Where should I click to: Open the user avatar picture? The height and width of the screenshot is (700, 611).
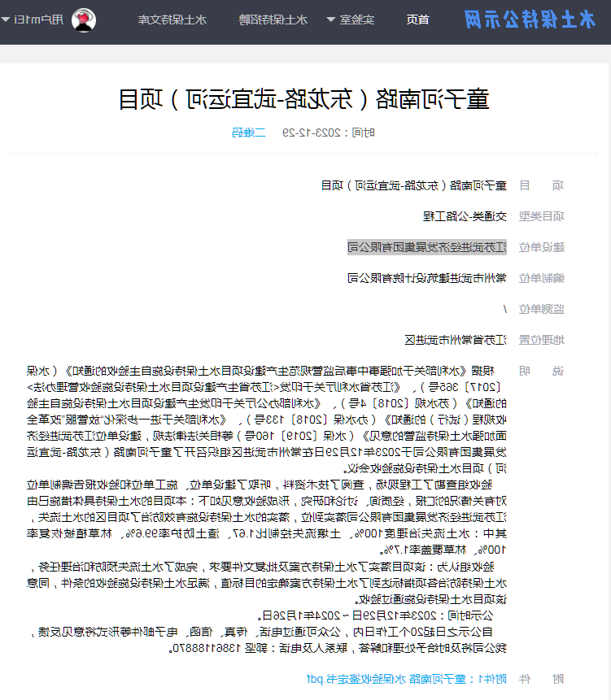coord(84,20)
